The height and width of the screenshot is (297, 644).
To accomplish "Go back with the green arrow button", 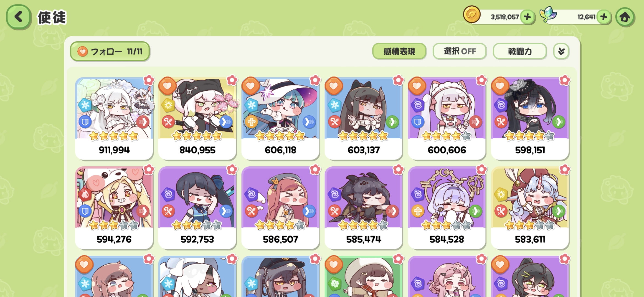I will pos(18,17).
